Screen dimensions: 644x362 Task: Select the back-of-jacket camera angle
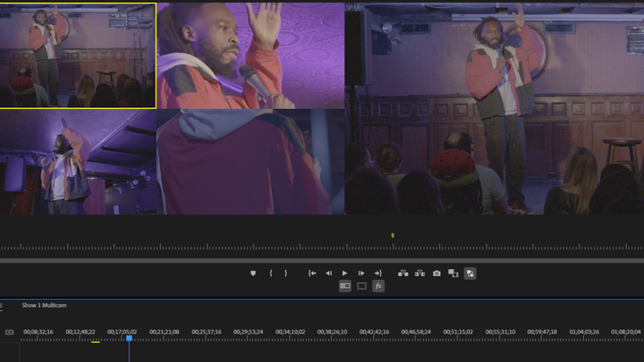coord(250,162)
